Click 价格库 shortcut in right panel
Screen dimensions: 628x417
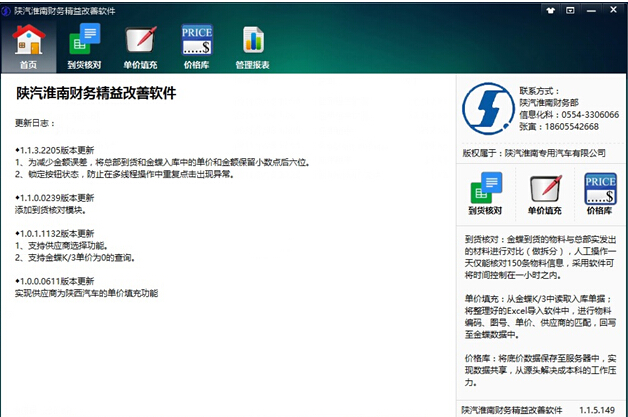pos(599,194)
